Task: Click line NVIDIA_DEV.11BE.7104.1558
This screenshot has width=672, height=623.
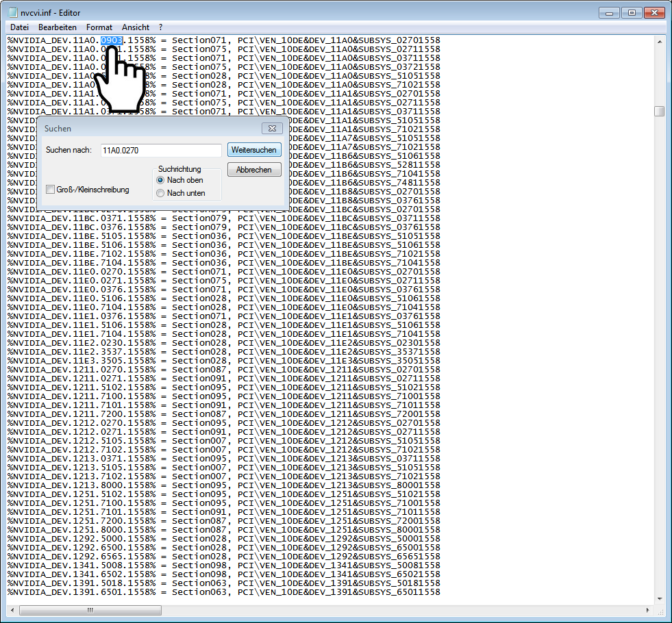Action: (x=224, y=263)
